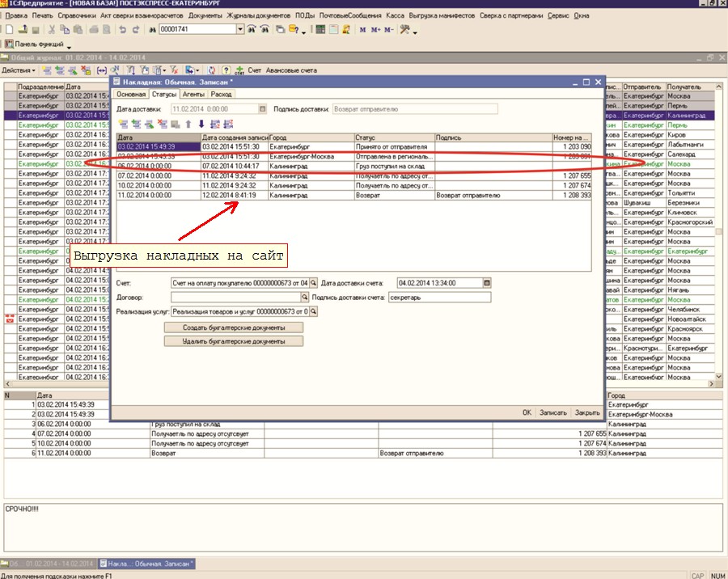Switch to the Агенты tab
The height and width of the screenshot is (579, 728).
point(193,95)
